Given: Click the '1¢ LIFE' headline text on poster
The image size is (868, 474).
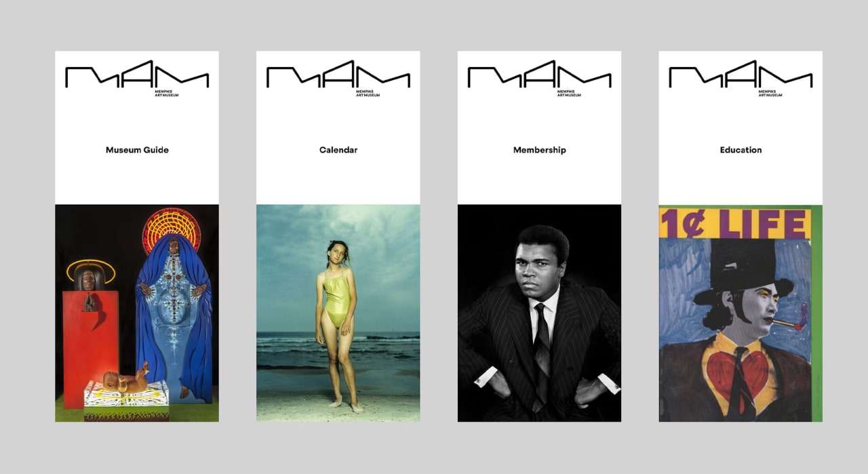Looking at the screenshot, I should click(735, 223).
